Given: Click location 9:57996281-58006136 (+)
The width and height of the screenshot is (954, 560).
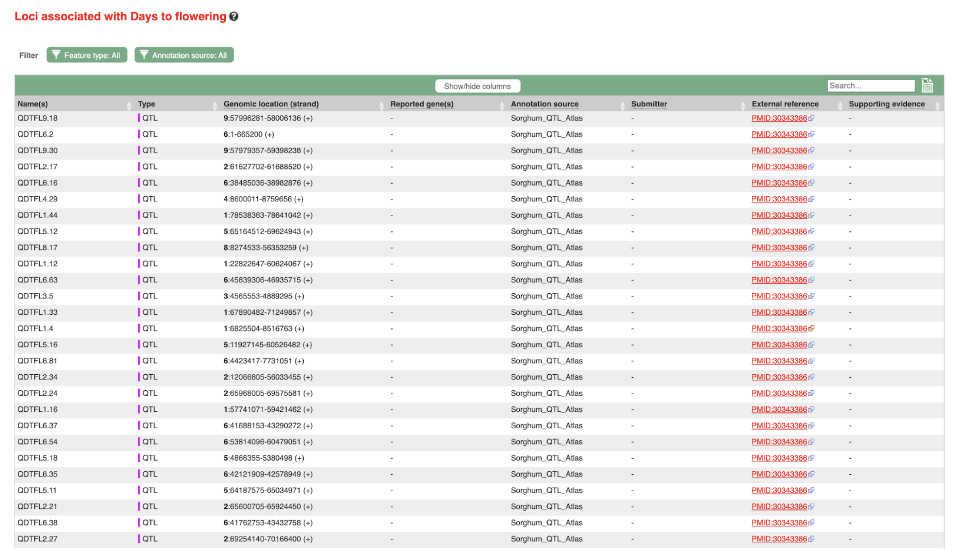Looking at the screenshot, I should click(x=268, y=118).
